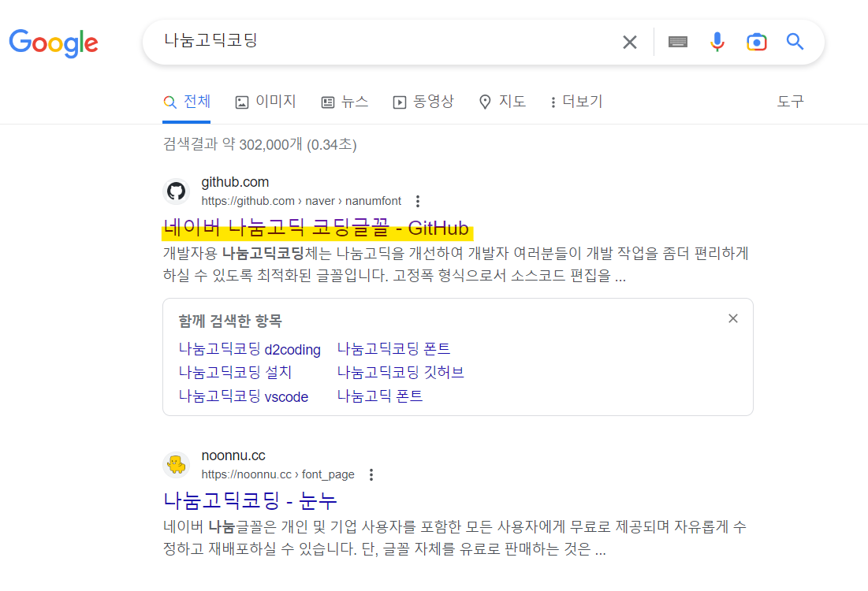Click related search 나눔고딕코딩 vscode

[243, 396]
